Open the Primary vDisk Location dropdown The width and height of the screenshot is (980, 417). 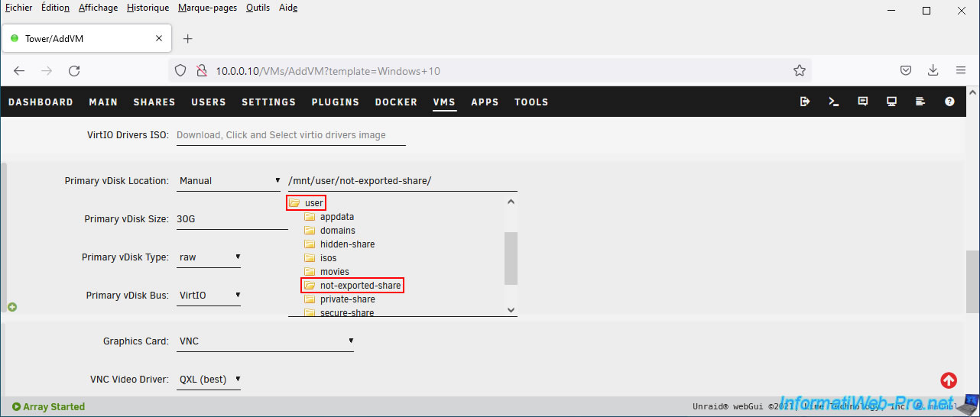229,181
